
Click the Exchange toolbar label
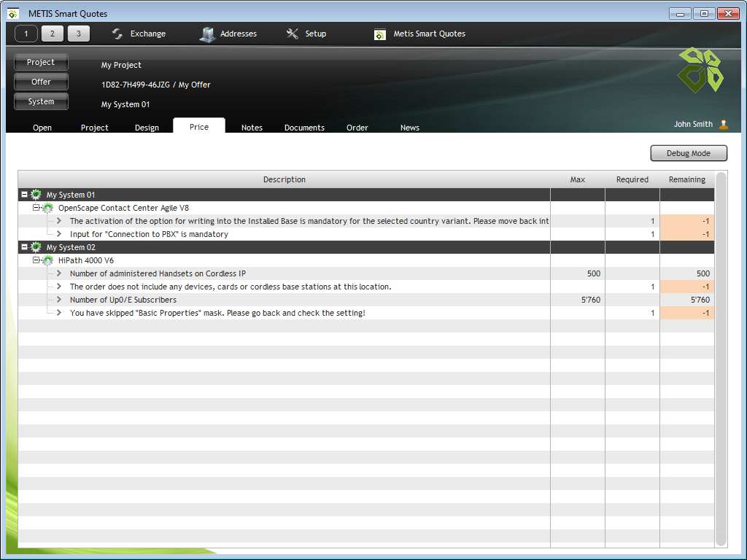coord(148,34)
